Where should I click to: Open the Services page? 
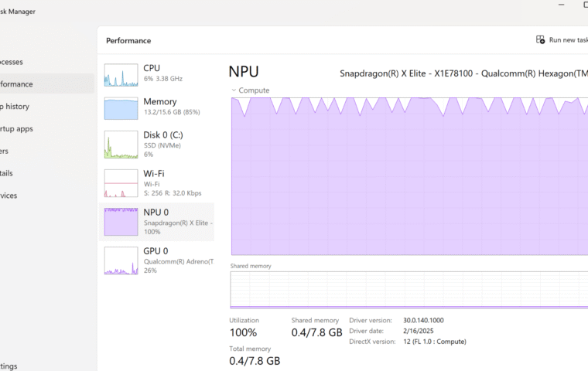pyautogui.click(x=9, y=196)
